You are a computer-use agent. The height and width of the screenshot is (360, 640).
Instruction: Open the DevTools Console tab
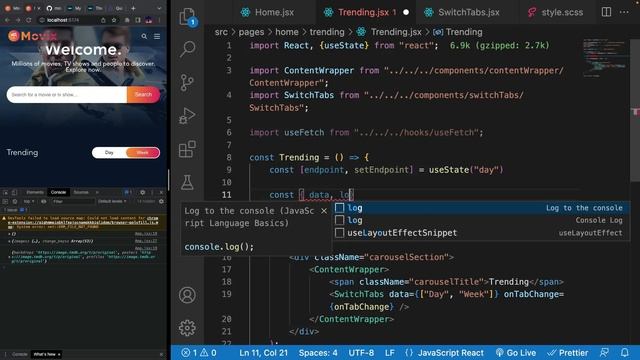58,192
